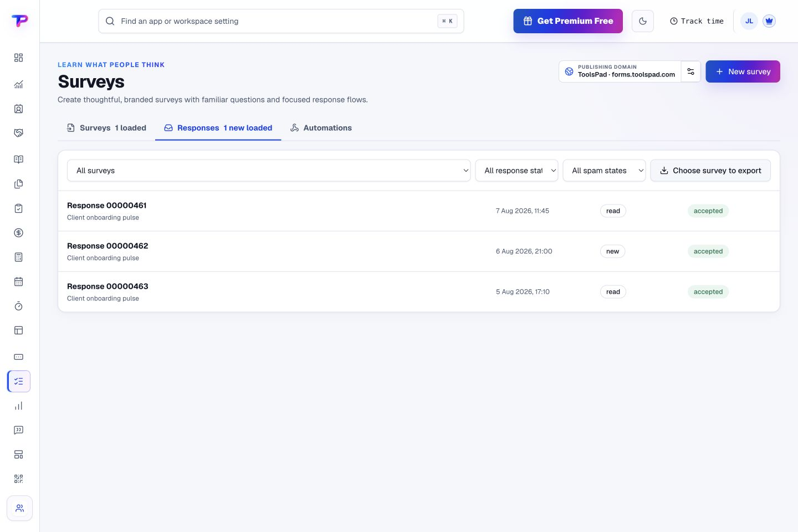Open the stacked blocks sidebar icon
The height and width of the screenshot is (532, 798).
18,454
